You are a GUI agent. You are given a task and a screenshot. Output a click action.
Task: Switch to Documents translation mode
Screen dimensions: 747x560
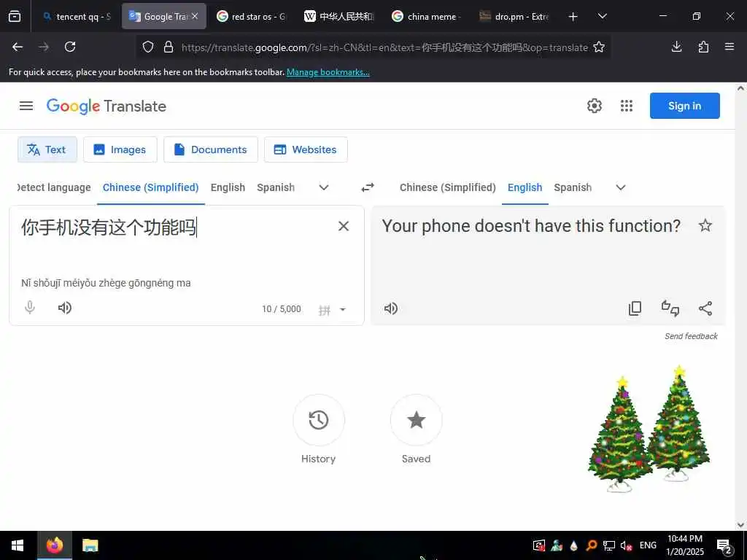coord(211,149)
